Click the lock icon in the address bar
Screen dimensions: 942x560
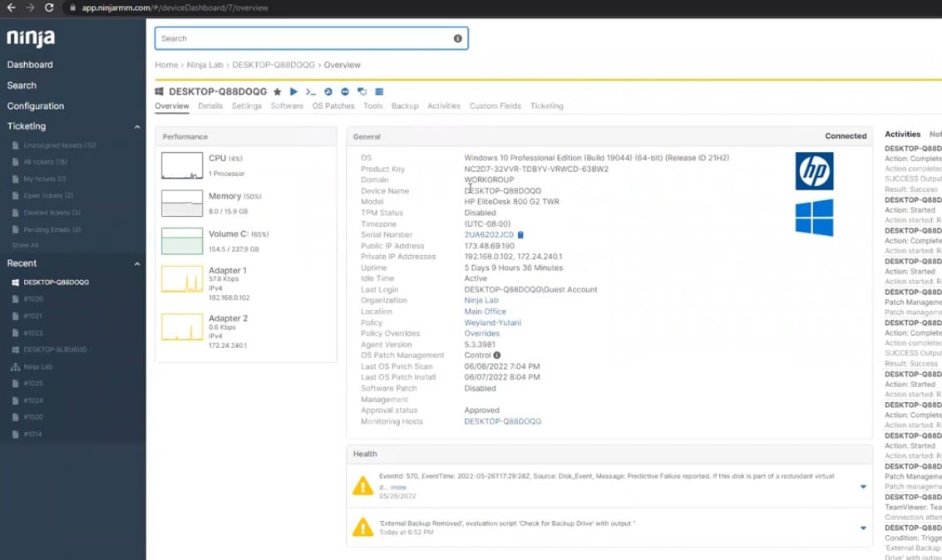click(72, 7)
